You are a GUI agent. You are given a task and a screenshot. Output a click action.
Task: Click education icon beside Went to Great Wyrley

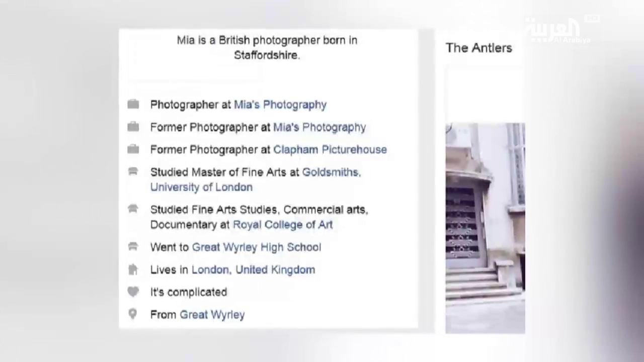pos(133,246)
